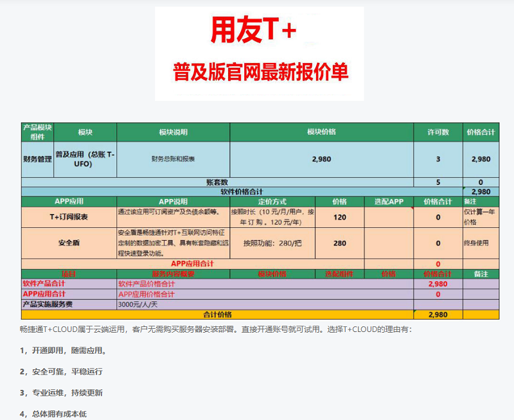This screenshot has width=514, height=420.
Task: Select the 产品模块组件 header cell
Action: 37,132
